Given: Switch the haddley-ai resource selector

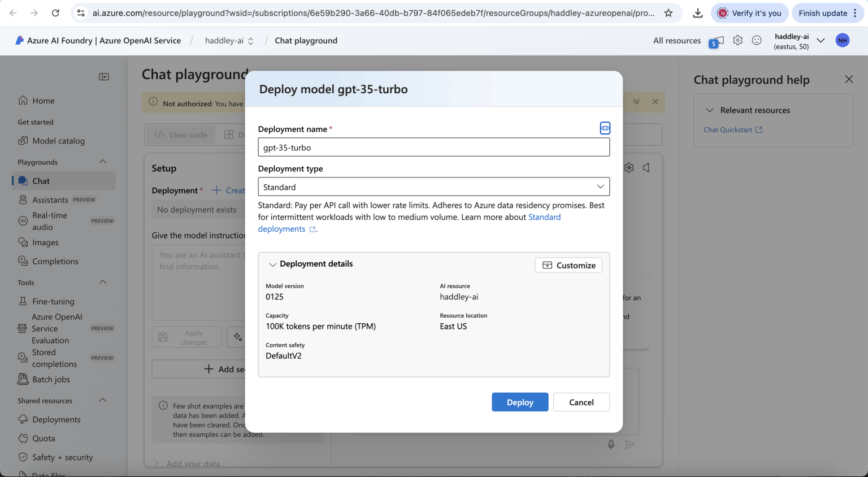Looking at the screenshot, I should pyautogui.click(x=229, y=41).
